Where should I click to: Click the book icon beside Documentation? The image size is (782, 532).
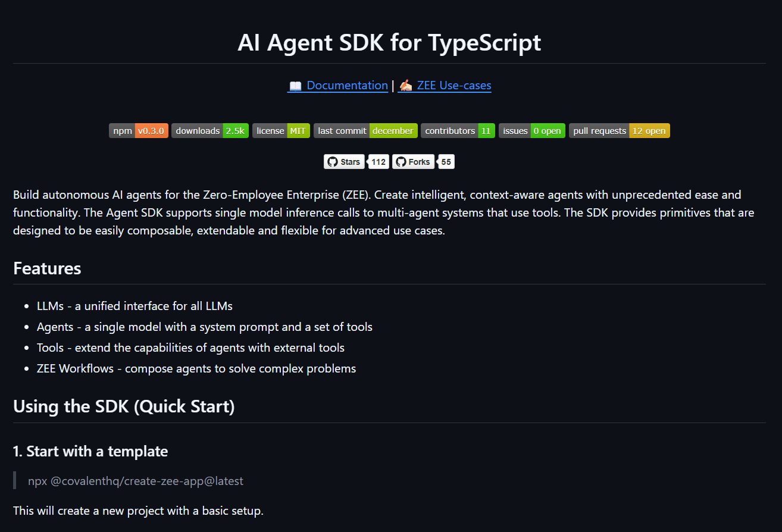[295, 85]
